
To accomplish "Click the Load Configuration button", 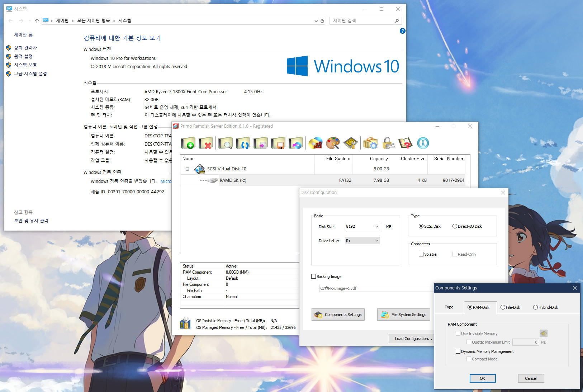I will click(412, 339).
